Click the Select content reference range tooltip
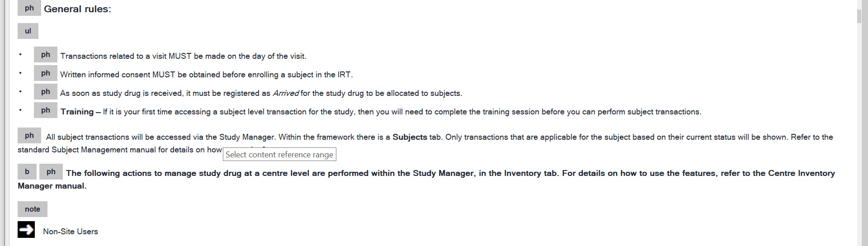The width and height of the screenshot is (868, 246). pos(279,154)
